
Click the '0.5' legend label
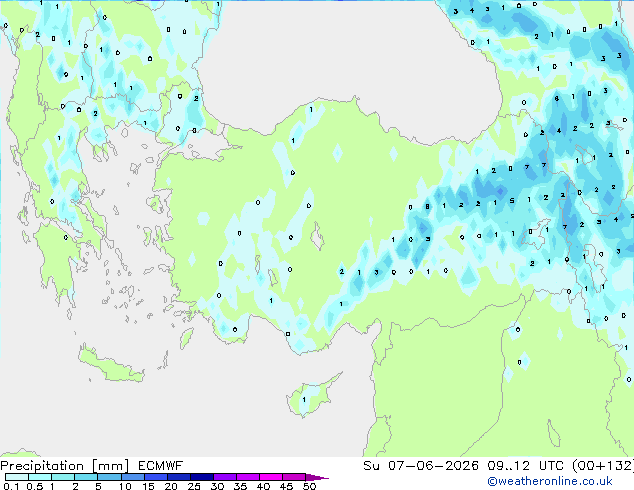35,486
